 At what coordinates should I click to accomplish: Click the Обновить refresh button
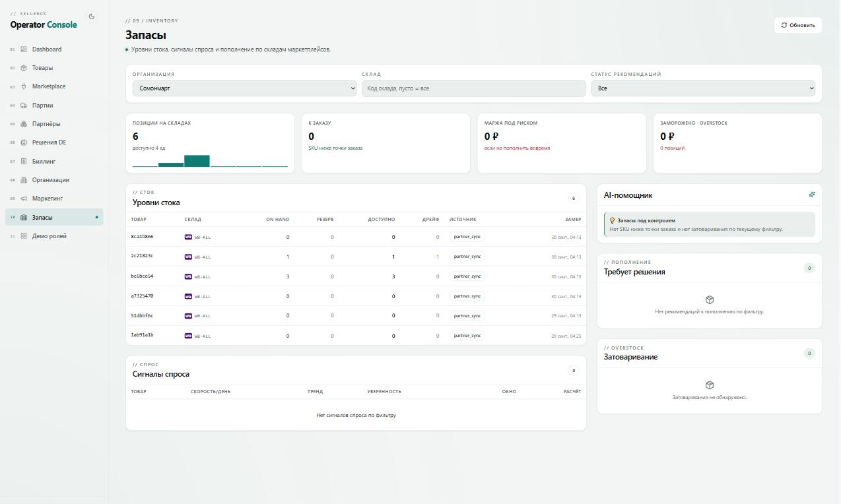pos(798,25)
